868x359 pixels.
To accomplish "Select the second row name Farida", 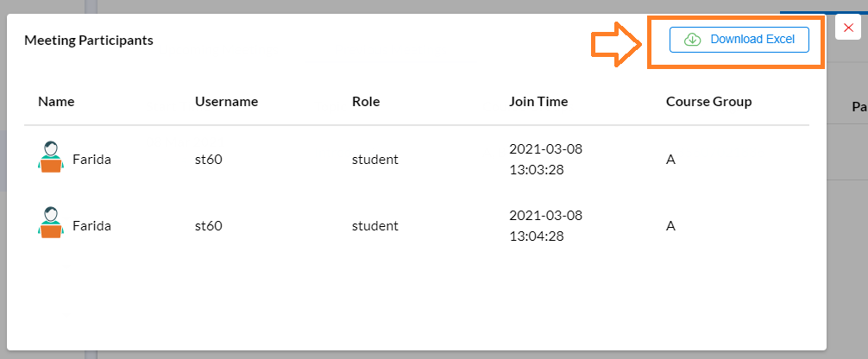I will pyautogui.click(x=92, y=226).
